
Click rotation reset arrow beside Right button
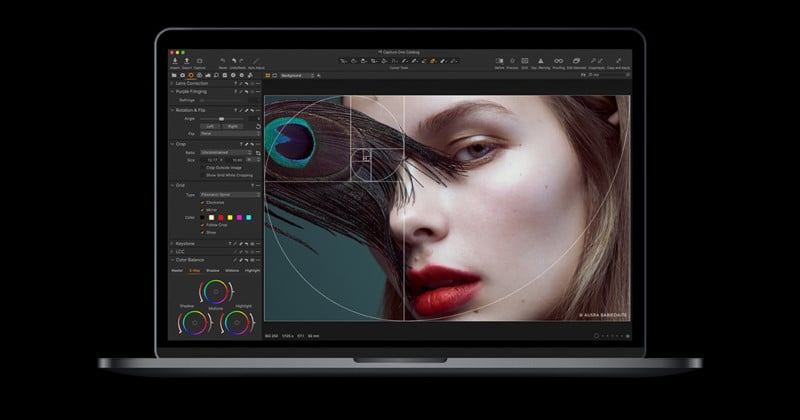258,126
